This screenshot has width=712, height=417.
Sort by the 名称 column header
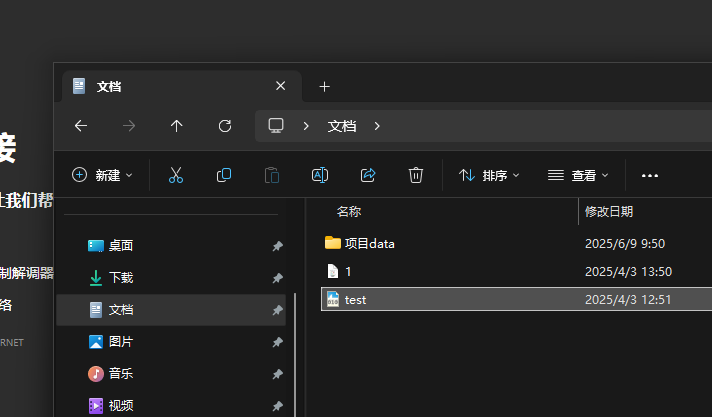[349, 211]
